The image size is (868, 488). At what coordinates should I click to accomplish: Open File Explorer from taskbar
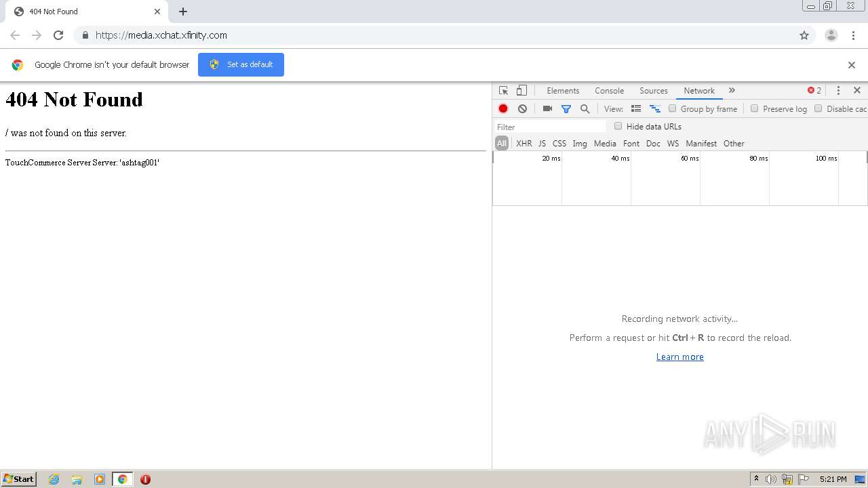point(77,479)
